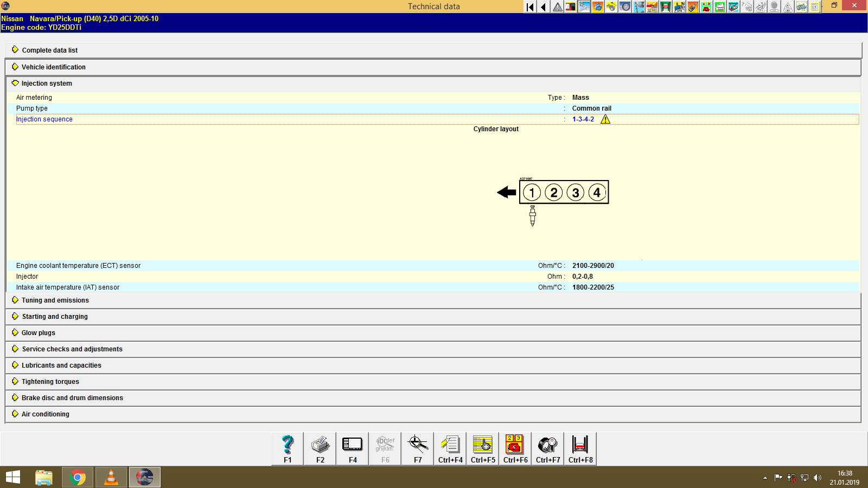Click the back navigation arrow in top toolbar

543,7
